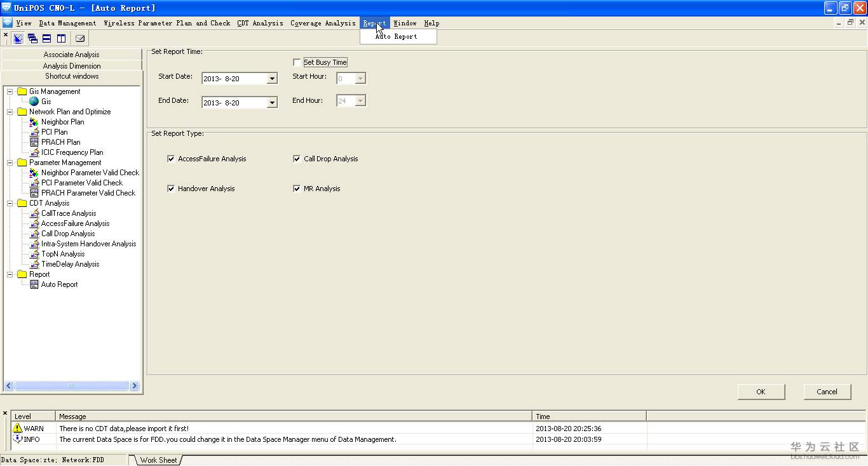Click the PRACH Parameter Valid Check icon

pyautogui.click(x=34, y=193)
